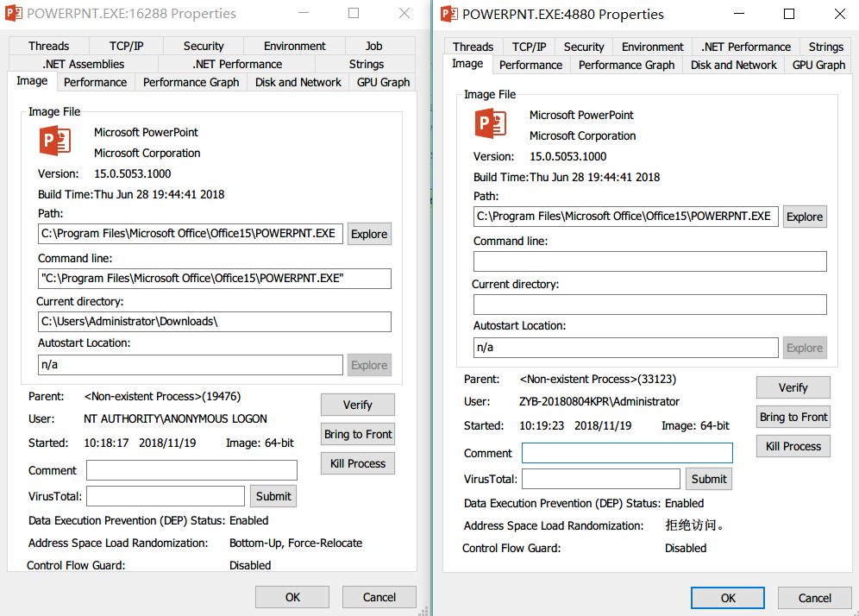Focus VirusTotal field in 4880 window
This screenshot has height=616, width=859.
pyautogui.click(x=601, y=479)
